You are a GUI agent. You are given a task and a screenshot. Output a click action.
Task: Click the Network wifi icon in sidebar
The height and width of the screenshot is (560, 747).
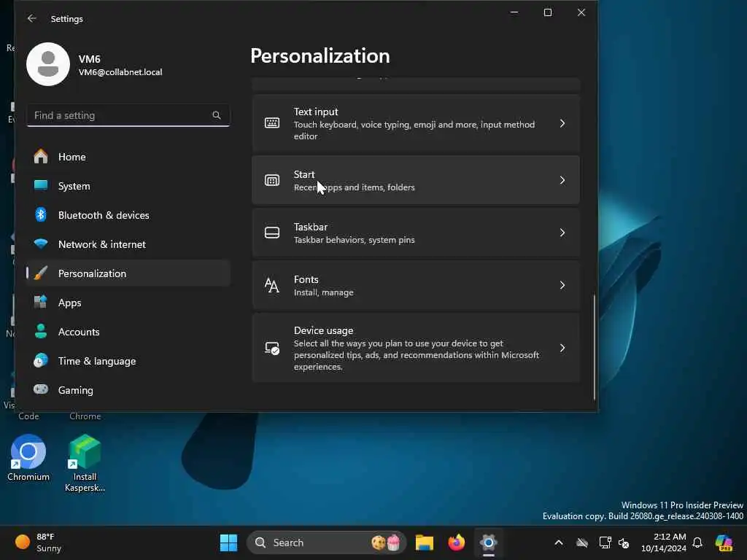(x=41, y=244)
